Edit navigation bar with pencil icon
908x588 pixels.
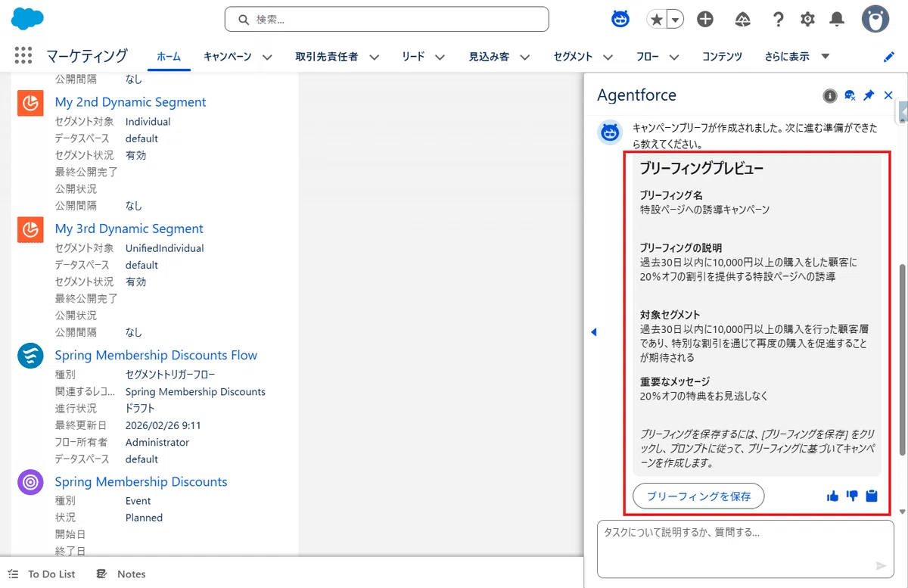889,57
